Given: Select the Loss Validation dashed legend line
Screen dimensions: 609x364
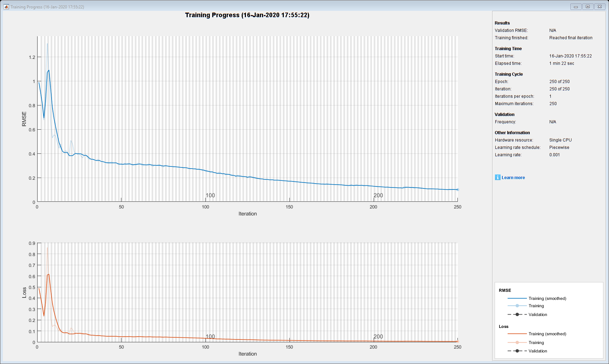Looking at the screenshot, I should click(517, 351).
